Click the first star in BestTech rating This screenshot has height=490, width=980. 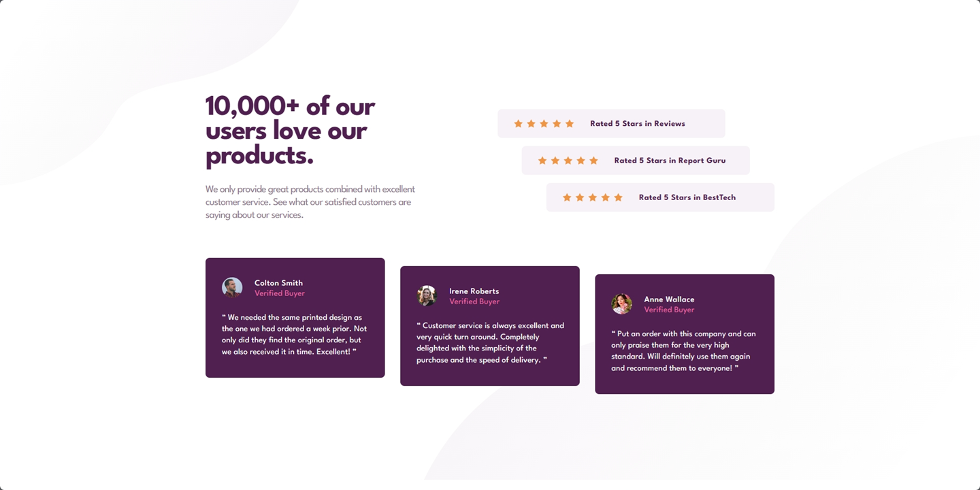click(567, 197)
